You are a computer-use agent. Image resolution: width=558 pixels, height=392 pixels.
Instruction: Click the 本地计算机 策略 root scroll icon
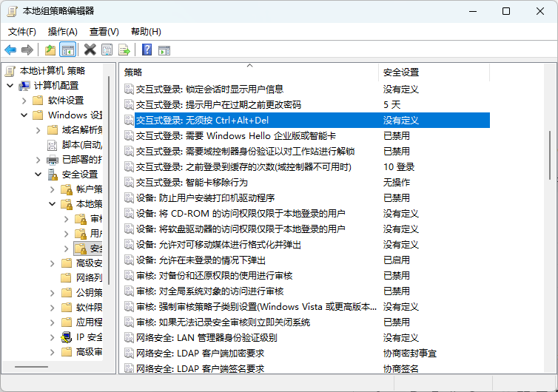pyautogui.click(x=10, y=71)
